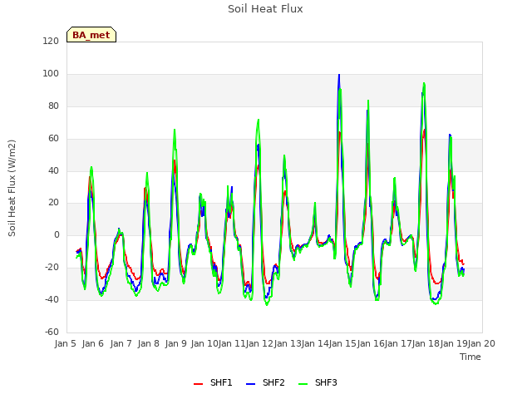Click the Soil Heat Flux (W/m2) axis label
The image size is (532, 399).
(x=12, y=188)
